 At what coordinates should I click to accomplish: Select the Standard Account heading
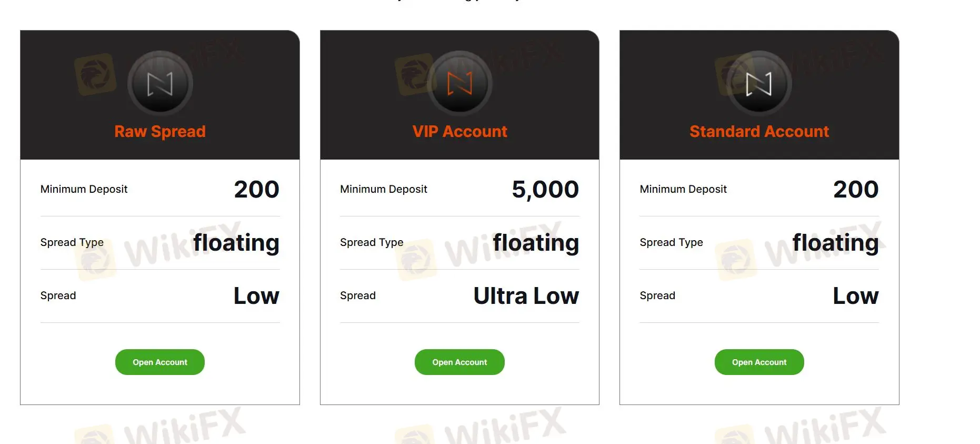(759, 131)
